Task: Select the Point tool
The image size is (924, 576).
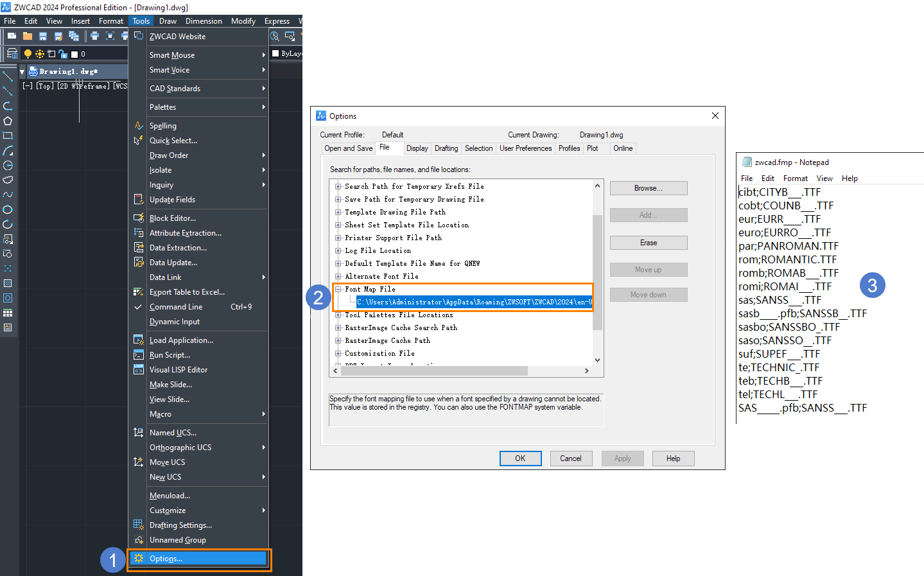Action: tap(8, 268)
